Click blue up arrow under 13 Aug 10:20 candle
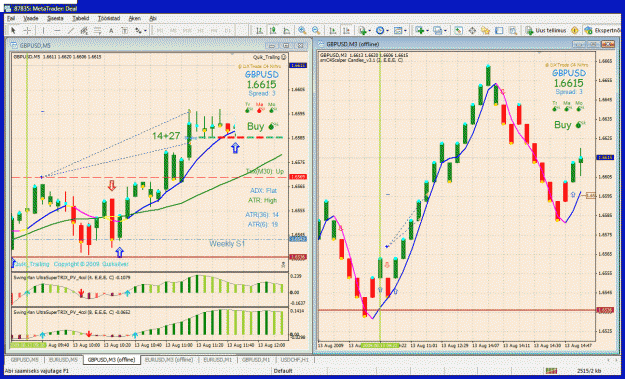The height and width of the screenshot is (379, 625). 120,252
